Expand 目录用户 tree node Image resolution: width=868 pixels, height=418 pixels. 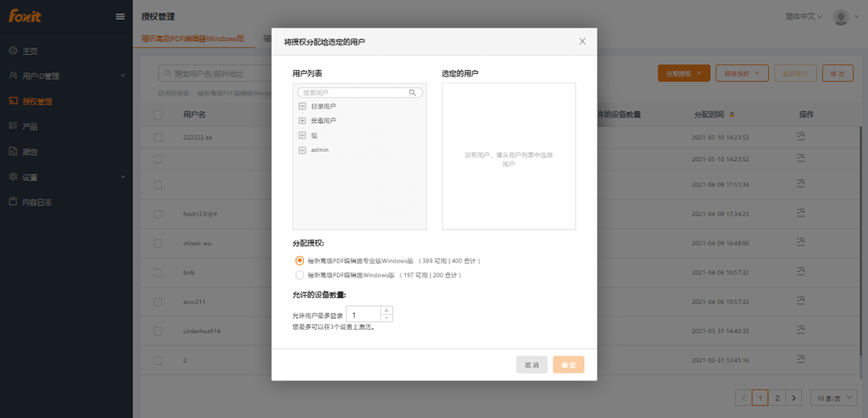[302, 106]
